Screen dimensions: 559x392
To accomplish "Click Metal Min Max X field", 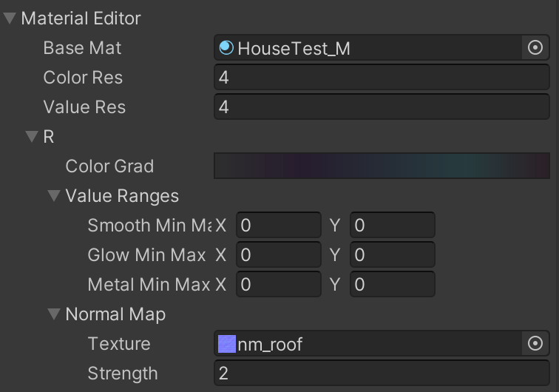I will (x=278, y=285).
